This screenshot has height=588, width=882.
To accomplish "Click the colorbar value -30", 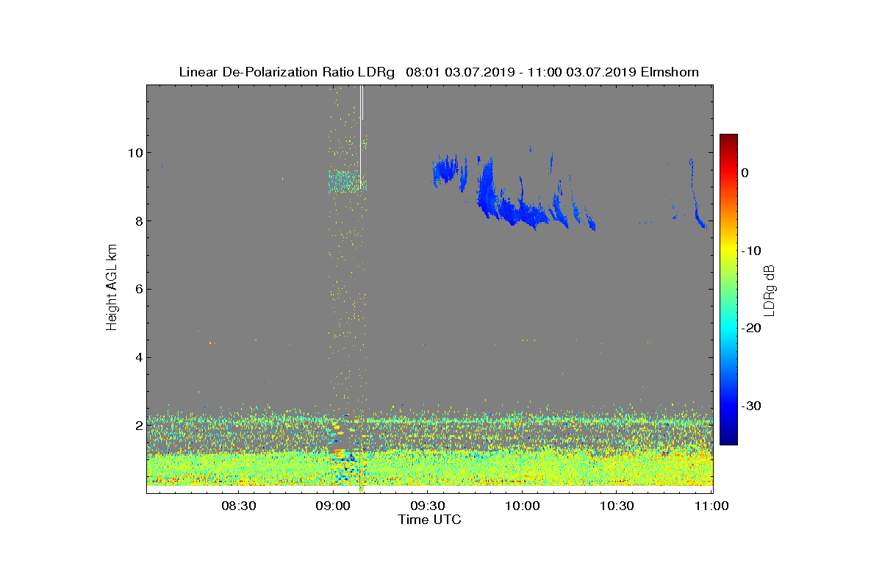I will pyautogui.click(x=751, y=406).
